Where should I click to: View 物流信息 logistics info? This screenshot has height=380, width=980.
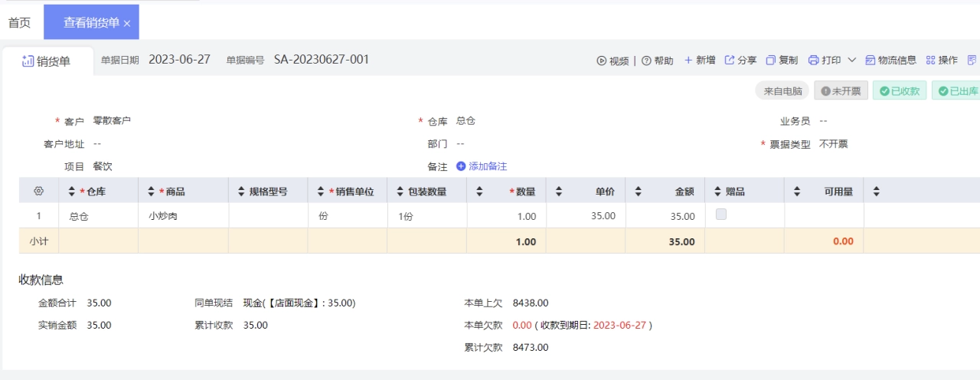890,60
